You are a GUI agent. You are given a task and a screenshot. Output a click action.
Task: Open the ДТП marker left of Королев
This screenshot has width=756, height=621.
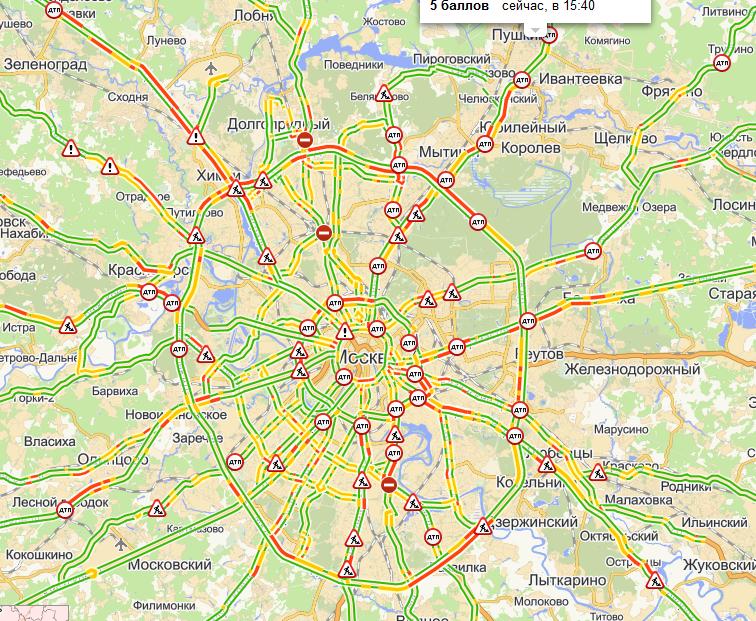(485, 144)
